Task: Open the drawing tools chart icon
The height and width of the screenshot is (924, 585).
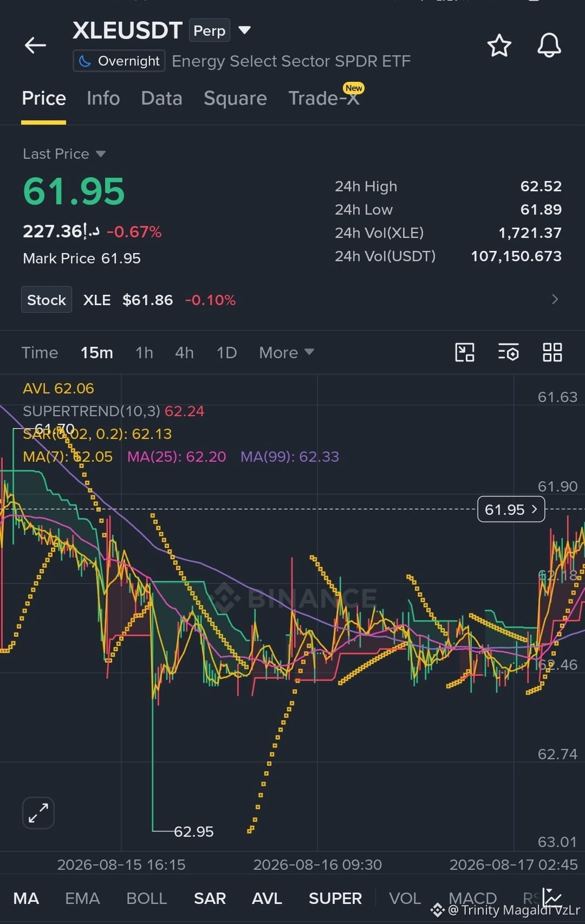Action: [x=465, y=352]
